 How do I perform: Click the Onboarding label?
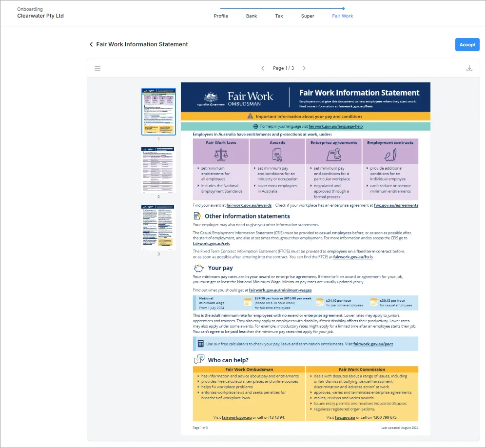(30, 9)
